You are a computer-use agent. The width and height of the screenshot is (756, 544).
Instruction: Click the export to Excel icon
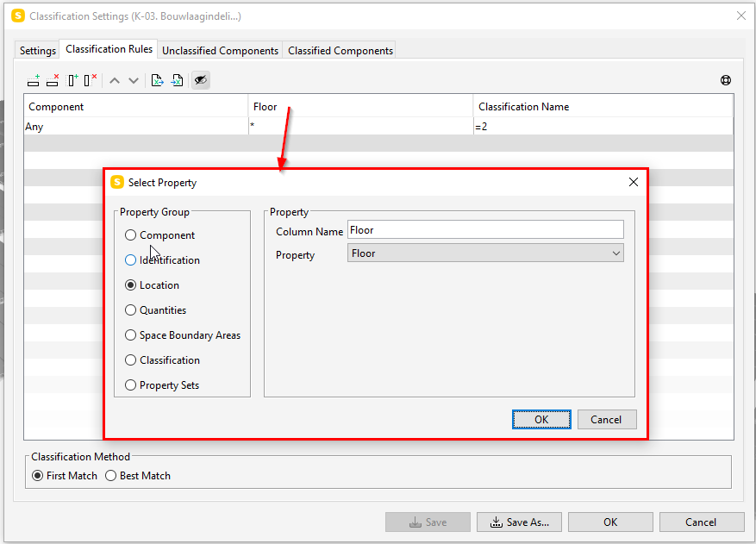pyautogui.click(x=157, y=80)
